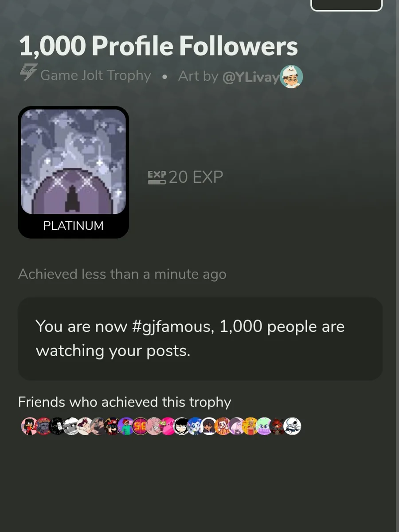
Task: Open the Platinum trophy pixel-art thumbnail
Action: click(x=73, y=162)
